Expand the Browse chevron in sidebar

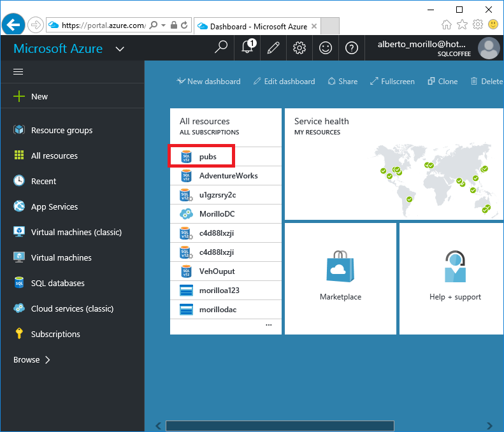48,359
